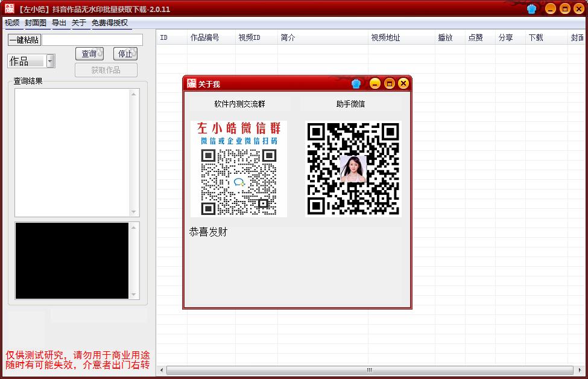Image resolution: width=588 pixels, height=379 pixels.
Task: Click the 左小皓微信群 QR code image
Action: [239, 169]
